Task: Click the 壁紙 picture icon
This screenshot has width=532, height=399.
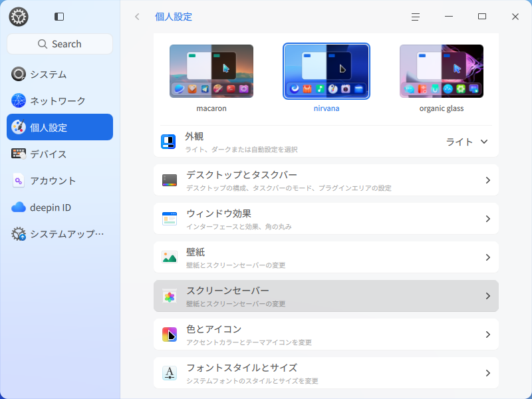Action: pyautogui.click(x=170, y=257)
